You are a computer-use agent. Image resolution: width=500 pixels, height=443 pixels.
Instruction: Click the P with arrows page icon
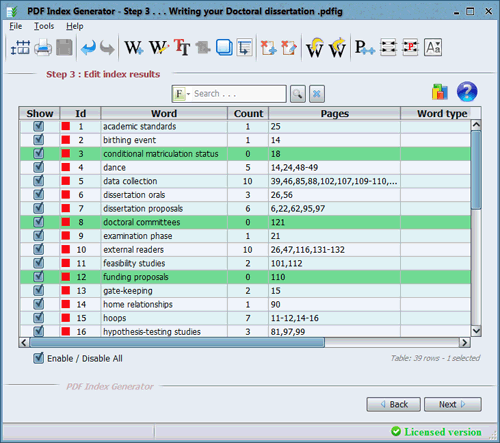[365, 47]
